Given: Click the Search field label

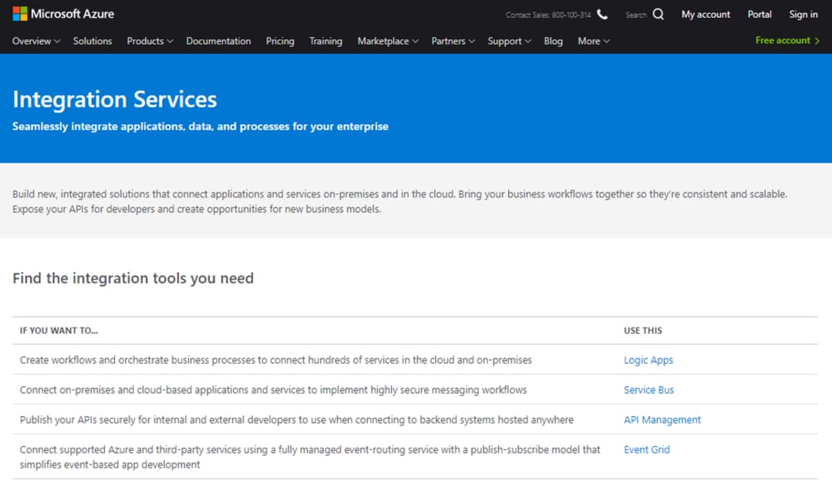Looking at the screenshot, I should [x=635, y=15].
